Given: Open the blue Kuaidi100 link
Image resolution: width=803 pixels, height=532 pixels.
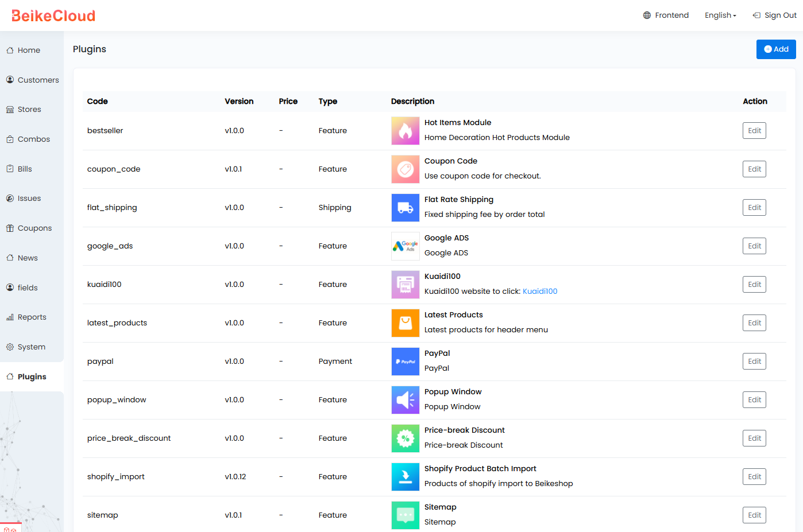Looking at the screenshot, I should (x=540, y=291).
